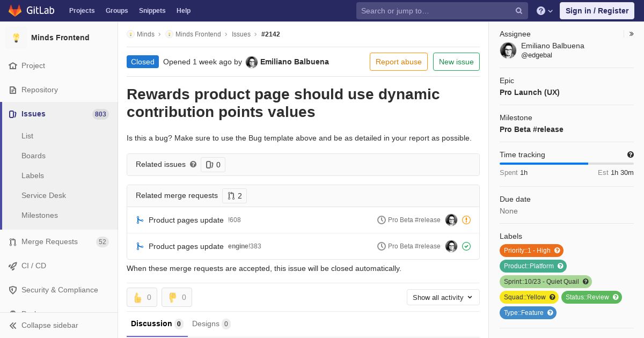Click Pro Launch (UX) epic link
644x338 pixels.
530,92
